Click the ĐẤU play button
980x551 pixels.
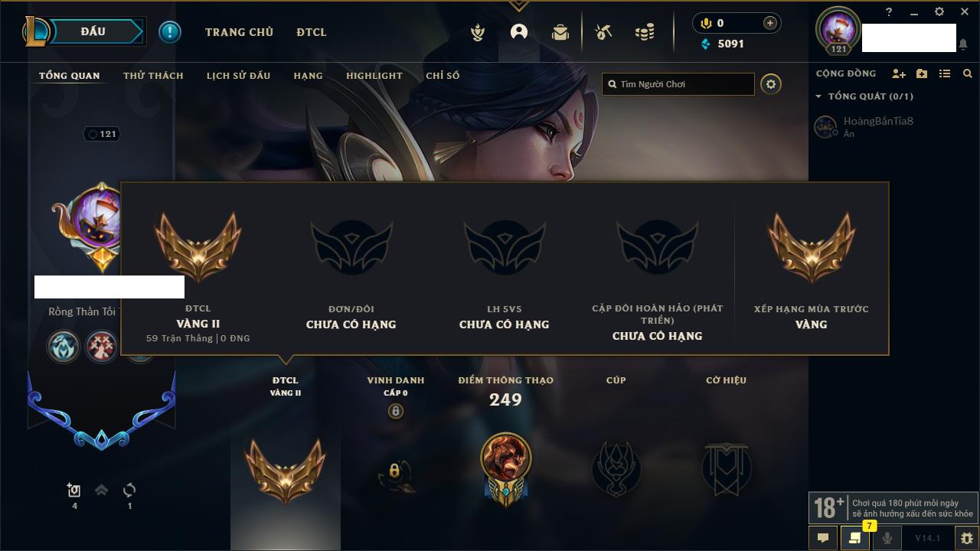[93, 31]
